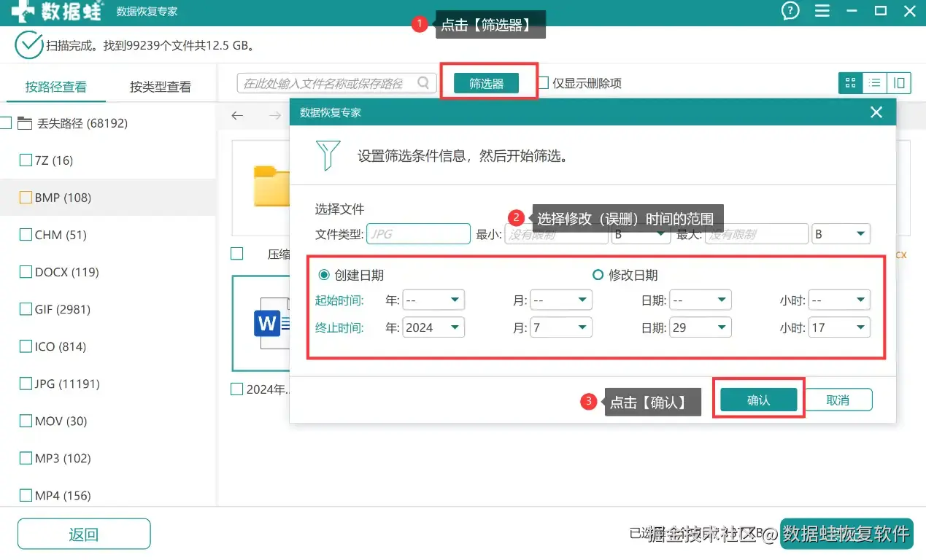Switch to 按类型查看 tab
Screen dimensions: 926x560
(161, 87)
